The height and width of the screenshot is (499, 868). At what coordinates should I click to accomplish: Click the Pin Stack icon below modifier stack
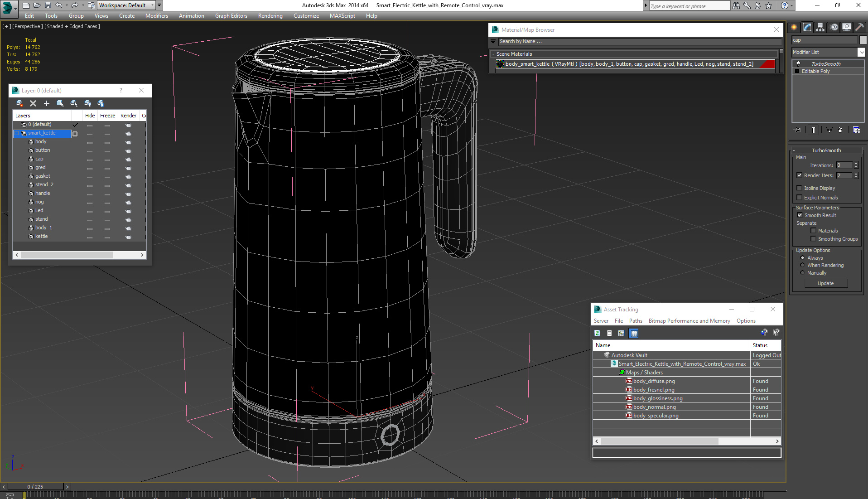tap(798, 130)
